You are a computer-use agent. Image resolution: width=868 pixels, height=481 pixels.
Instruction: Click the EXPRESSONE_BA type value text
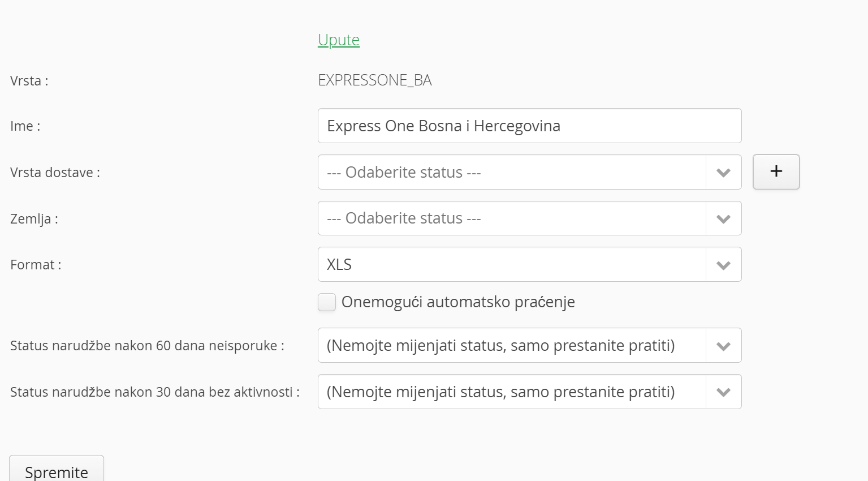(375, 80)
